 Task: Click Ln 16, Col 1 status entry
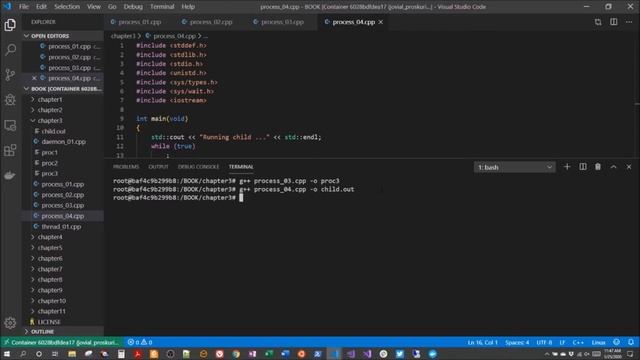click(x=482, y=342)
